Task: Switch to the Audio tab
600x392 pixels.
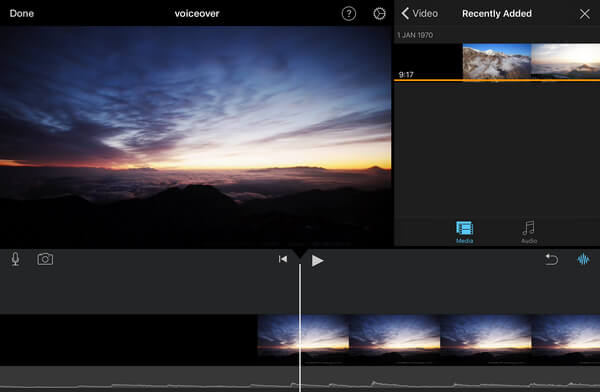Action: click(x=529, y=232)
